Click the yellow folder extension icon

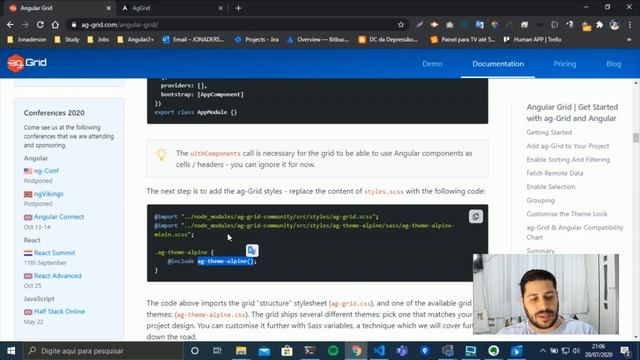tap(587, 27)
